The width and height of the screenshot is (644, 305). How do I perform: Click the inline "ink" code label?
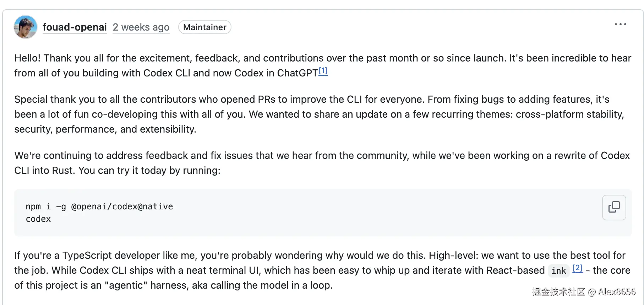[558, 271]
